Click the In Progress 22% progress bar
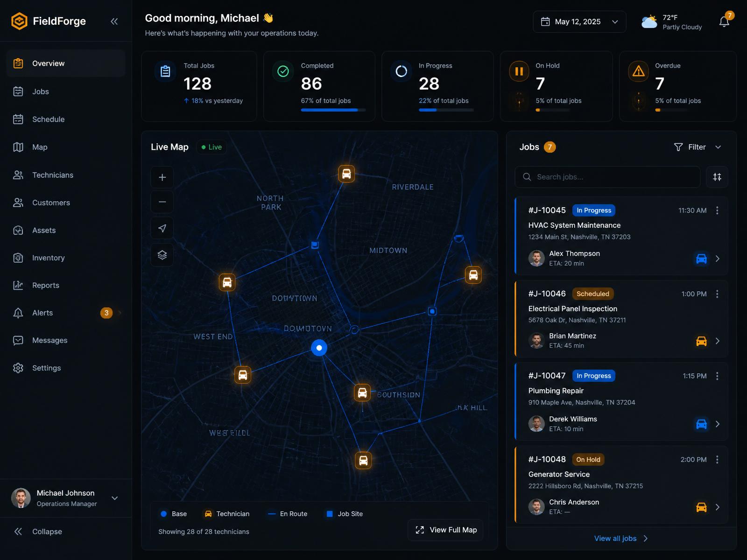The height and width of the screenshot is (560, 747). [x=446, y=110]
